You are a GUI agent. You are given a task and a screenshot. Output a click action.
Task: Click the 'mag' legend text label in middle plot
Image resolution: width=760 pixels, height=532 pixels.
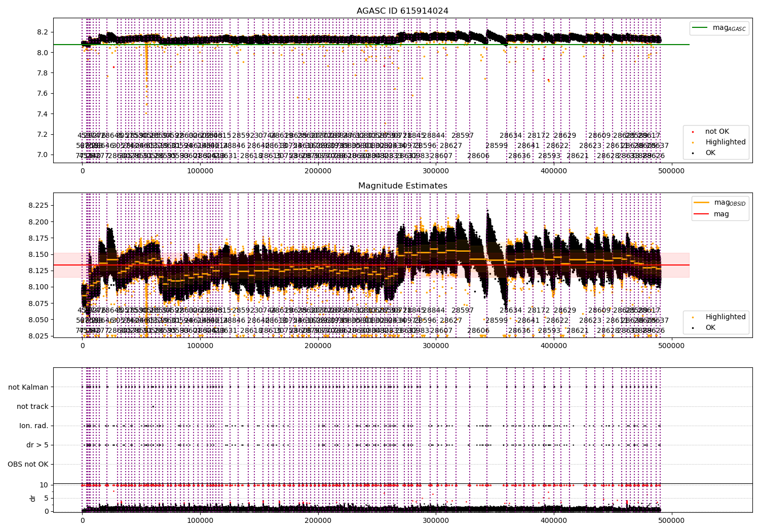tap(721, 214)
